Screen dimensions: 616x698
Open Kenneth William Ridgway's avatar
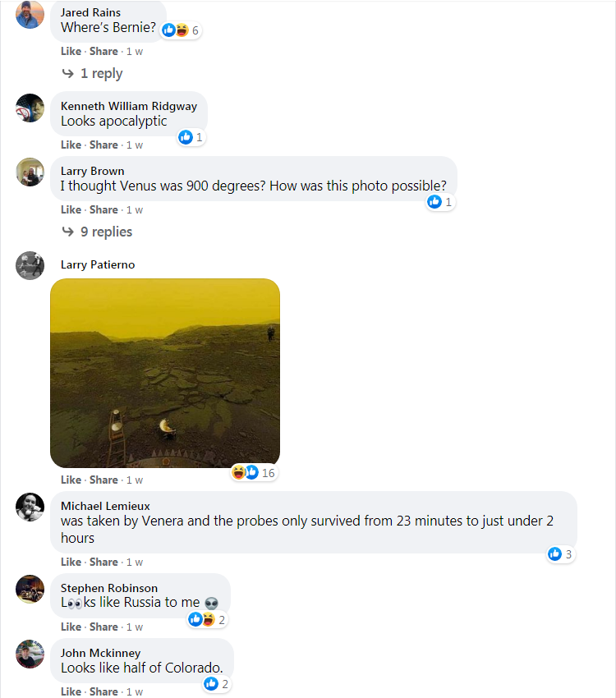30,108
